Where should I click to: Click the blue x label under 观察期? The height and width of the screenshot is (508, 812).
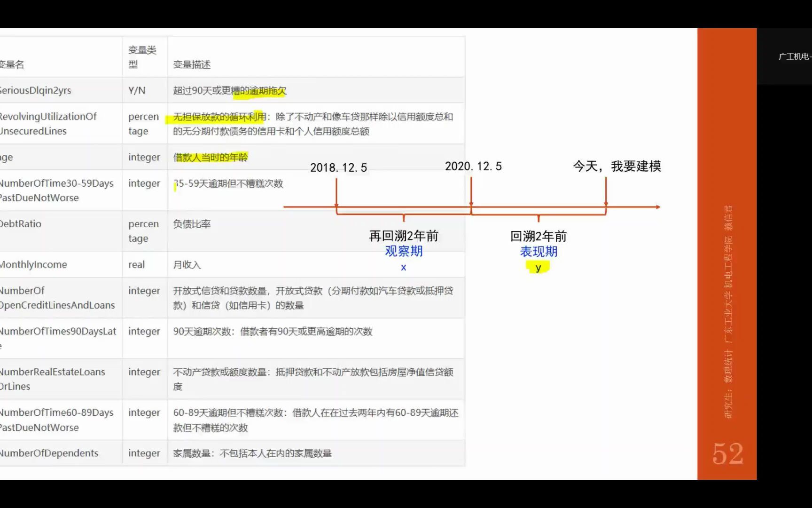tap(403, 268)
